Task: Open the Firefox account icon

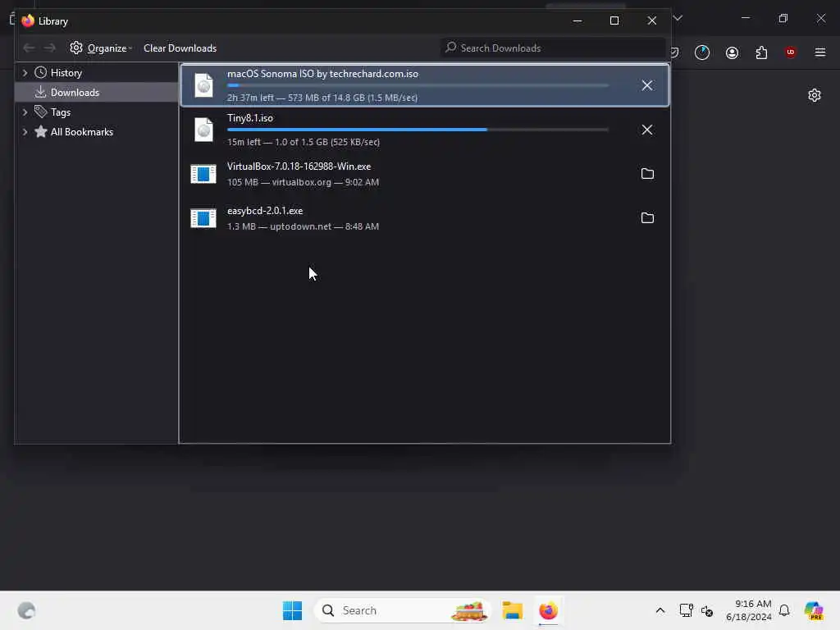Action: click(732, 52)
